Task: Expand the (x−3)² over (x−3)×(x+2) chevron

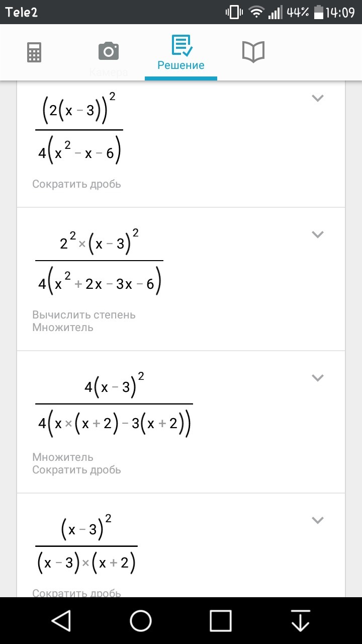Action: [x=317, y=520]
